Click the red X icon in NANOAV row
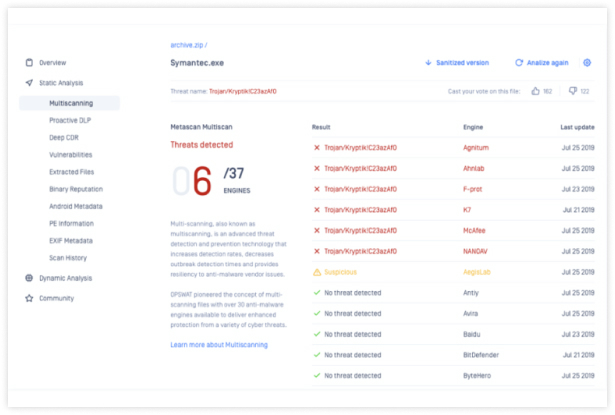 [x=317, y=251]
